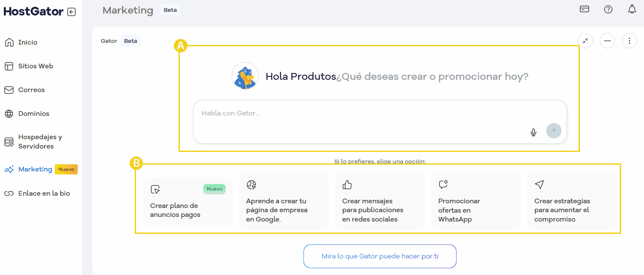The height and width of the screenshot is (275, 644).
Task: Click the Correos envelope icon
Action: (9, 90)
